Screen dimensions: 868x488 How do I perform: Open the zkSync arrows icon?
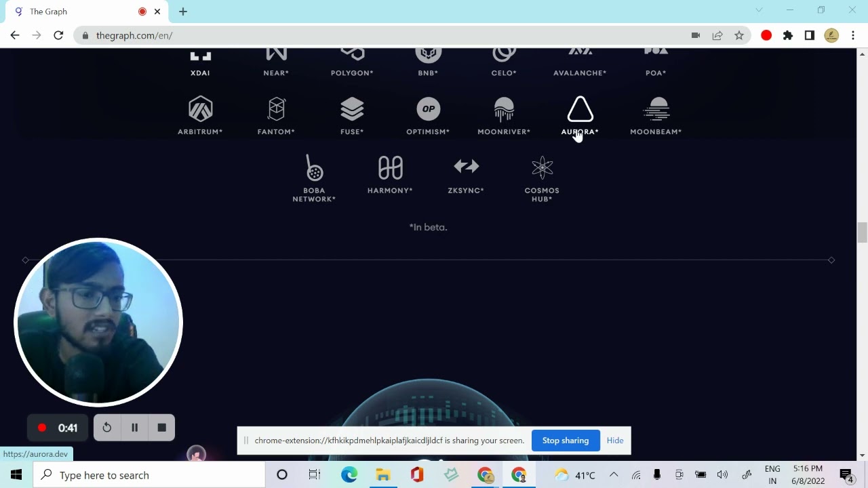(x=466, y=166)
